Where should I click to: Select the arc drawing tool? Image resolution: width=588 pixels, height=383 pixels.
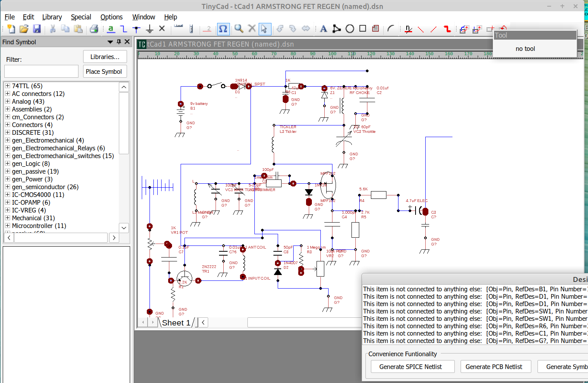pos(391,28)
